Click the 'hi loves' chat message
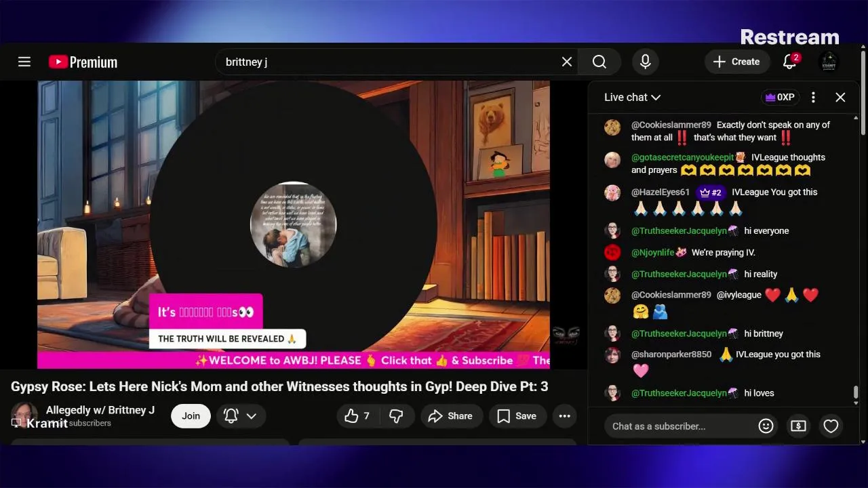The image size is (868, 488). [x=759, y=393]
